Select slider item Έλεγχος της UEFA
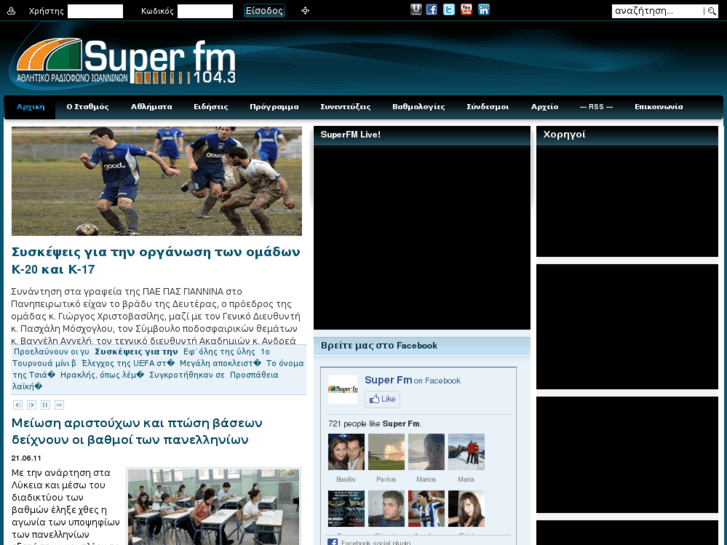 128,363
